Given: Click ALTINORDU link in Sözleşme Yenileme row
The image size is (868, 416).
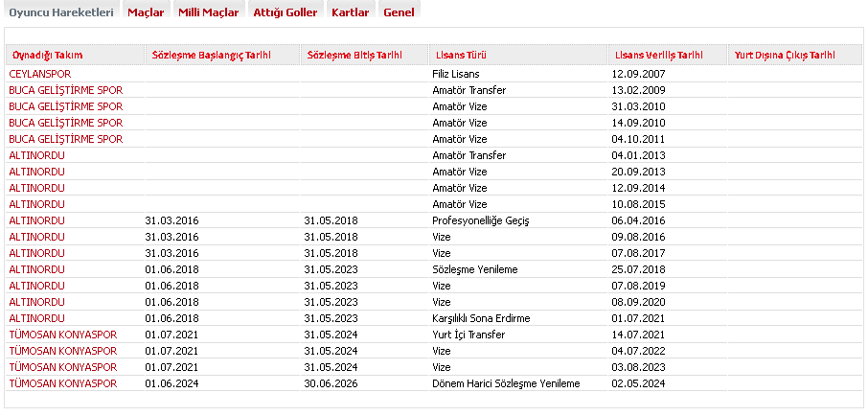Looking at the screenshot, I should pyautogui.click(x=36, y=268).
